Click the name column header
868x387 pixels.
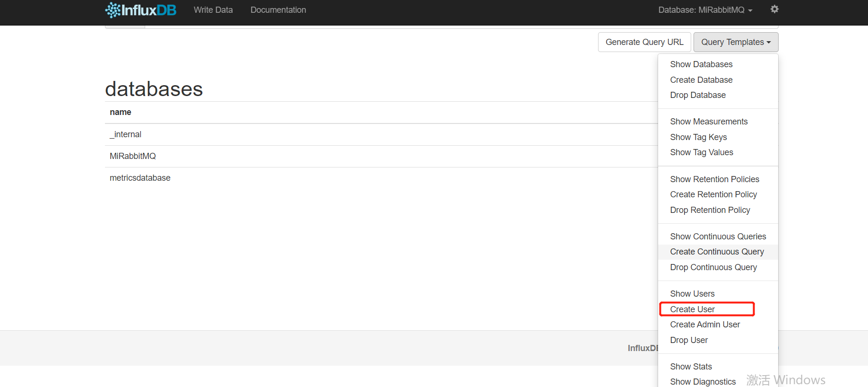coord(121,112)
